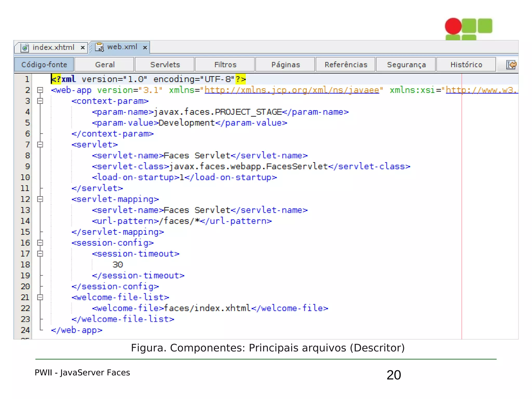532x399 pixels.
Task: Click javax.faces.PROJECT_STAGE param name text
Action: (218, 112)
